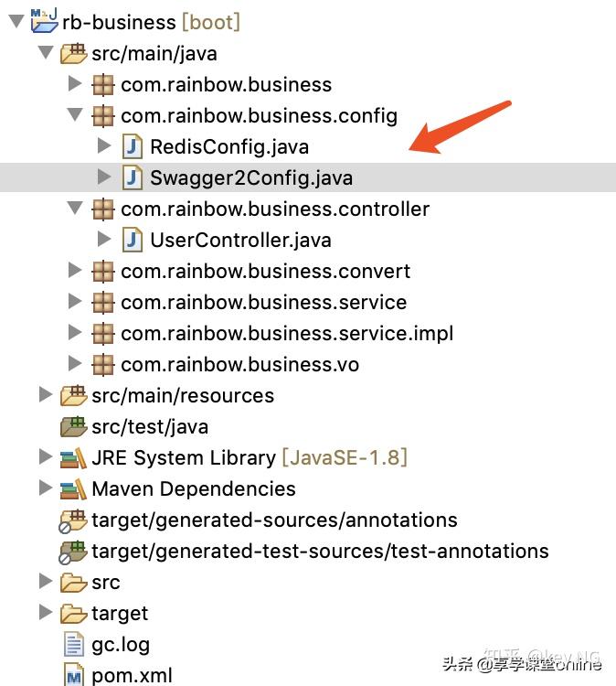Image resolution: width=616 pixels, height=686 pixels.
Task: Expand the com.rainbow.business package
Action: pyautogui.click(x=75, y=83)
